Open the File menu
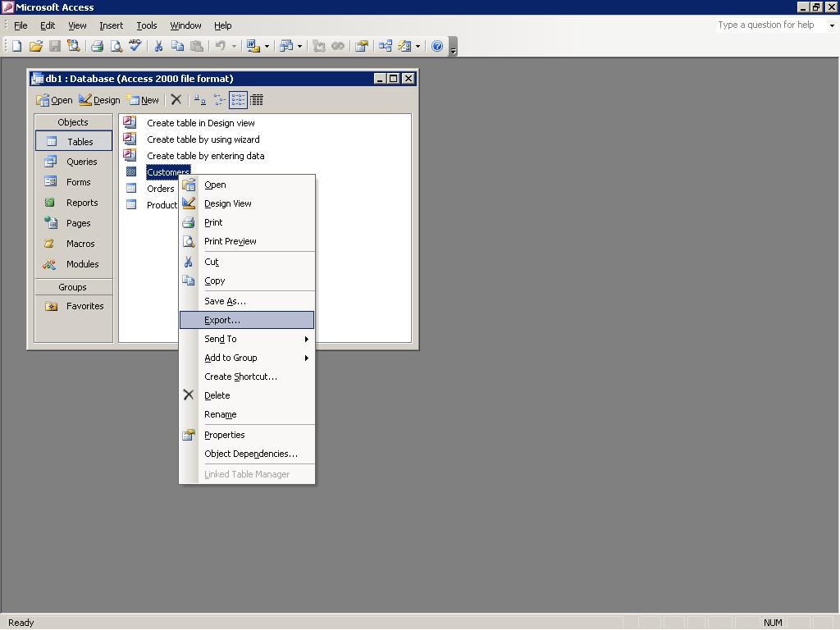840x630 pixels. (x=21, y=25)
